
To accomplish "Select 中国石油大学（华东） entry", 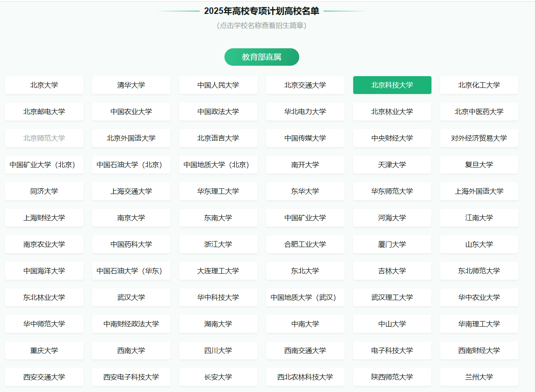I will coord(131,271).
